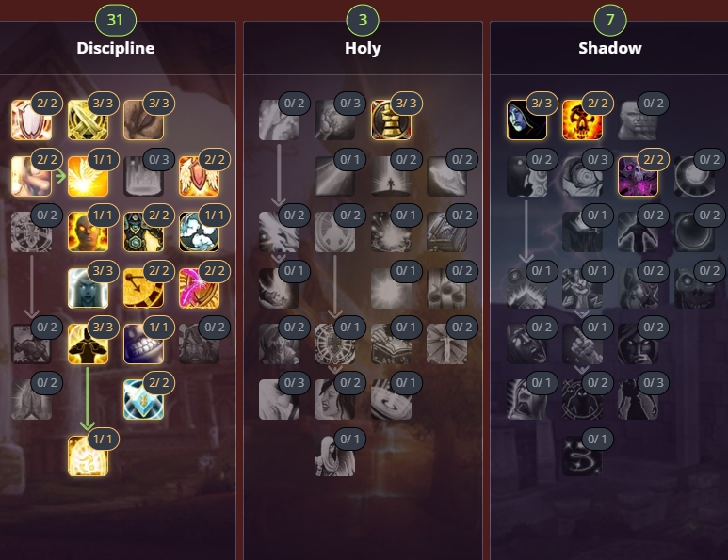Click the Reflective Shield pink talent icon
728x560 pixels.
[199, 288]
